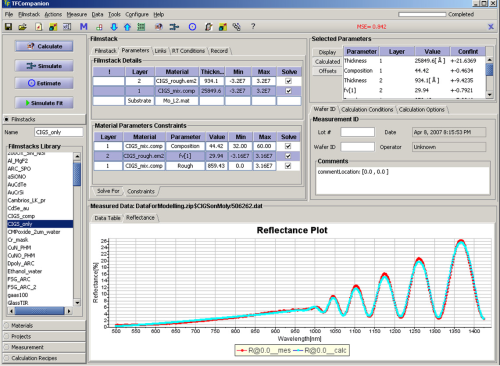This screenshot has width=500, height=366.
Task: Expand the Projects panel
Action: tap(44, 336)
